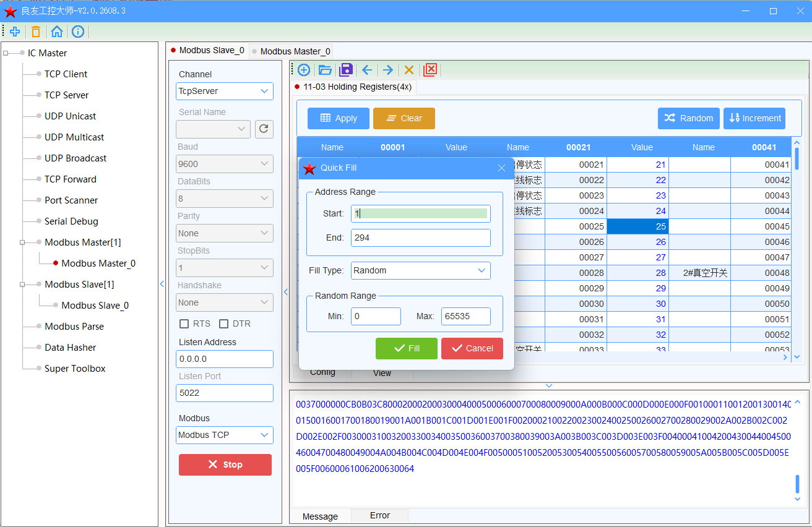Switch to the Modbus Slave_0 tab
This screenshot has height=527, width=812.
coord(208,51)
